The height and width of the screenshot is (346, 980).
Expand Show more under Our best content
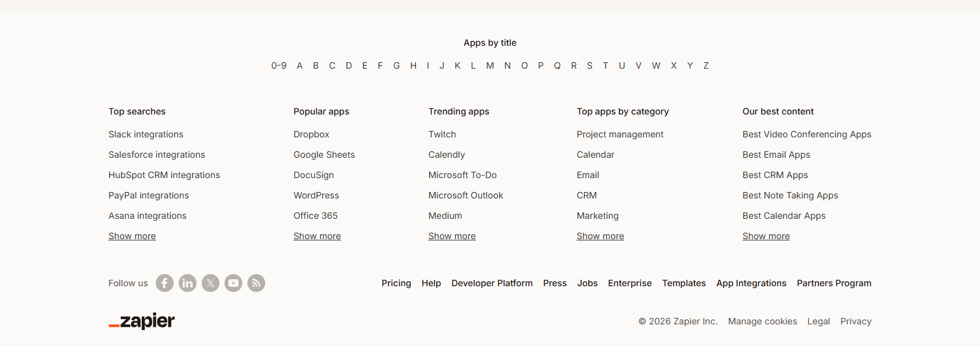[766, 236]
